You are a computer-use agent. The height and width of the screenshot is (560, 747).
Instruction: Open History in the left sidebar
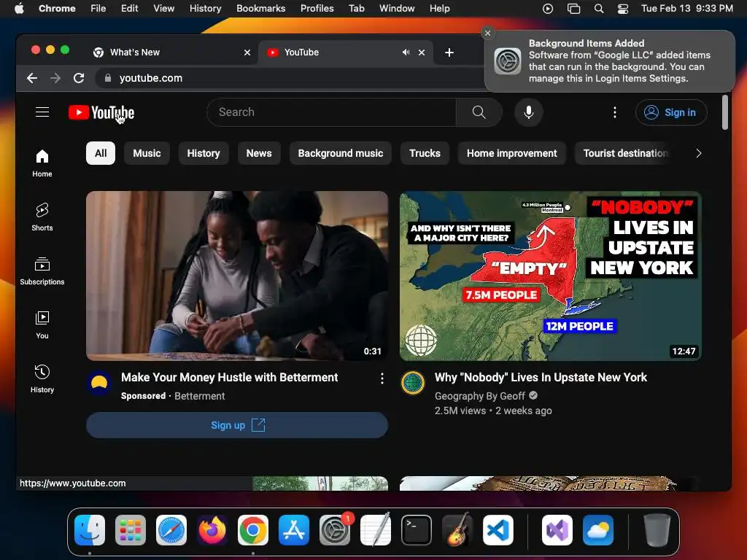[42, 378]
